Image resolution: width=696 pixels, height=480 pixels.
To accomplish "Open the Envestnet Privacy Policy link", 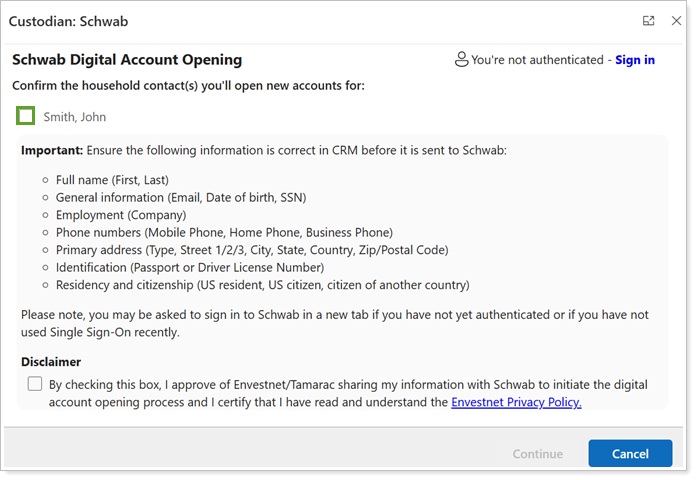I will (x=516, y=402).
